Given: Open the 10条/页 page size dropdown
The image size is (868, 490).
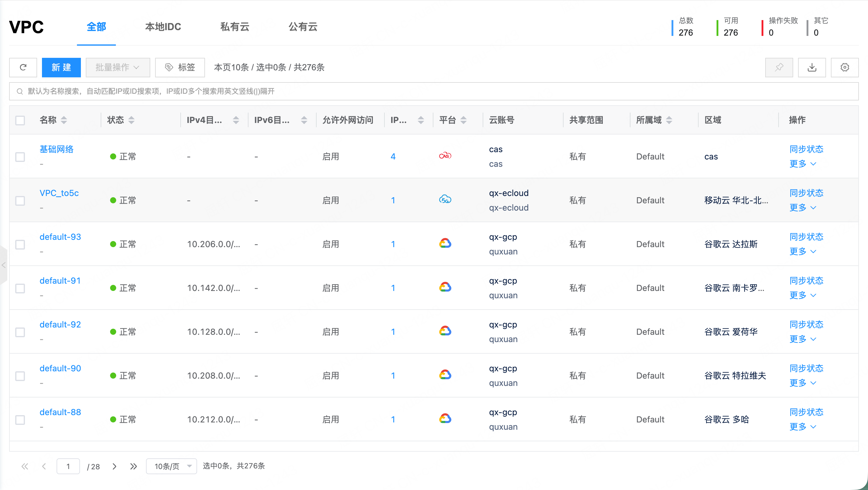Looking at the screenshot, I should 171,466.
